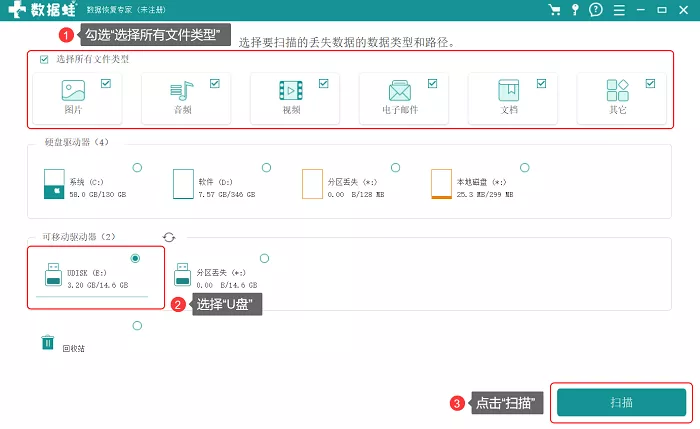The height and width of the screenshot is (429, 700).
Task: Open the hamburger menu icon
Action: [619, 10]
